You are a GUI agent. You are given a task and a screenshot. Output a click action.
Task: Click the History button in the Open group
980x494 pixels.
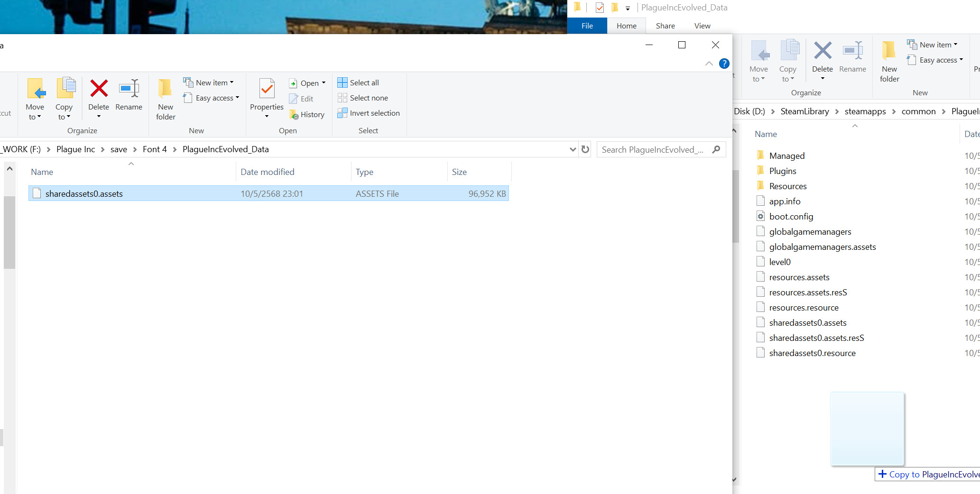[307, 115]
